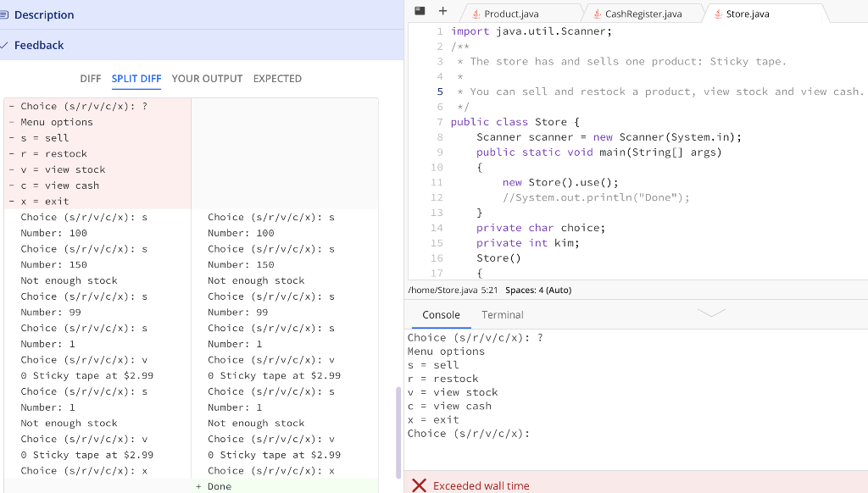This screenshot has width=868, height=493.
Task: Open the CashRegister.java tab
Action: pos(648,13)
